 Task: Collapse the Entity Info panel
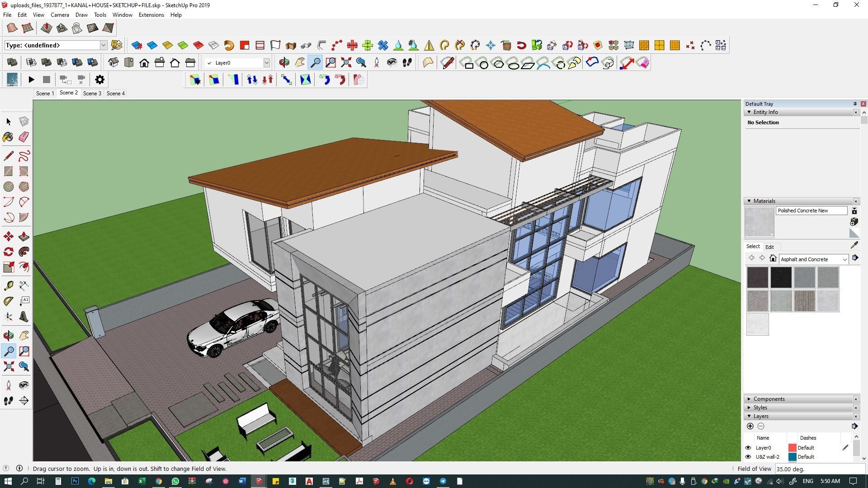pyautogui.click(x=749, y=112)
